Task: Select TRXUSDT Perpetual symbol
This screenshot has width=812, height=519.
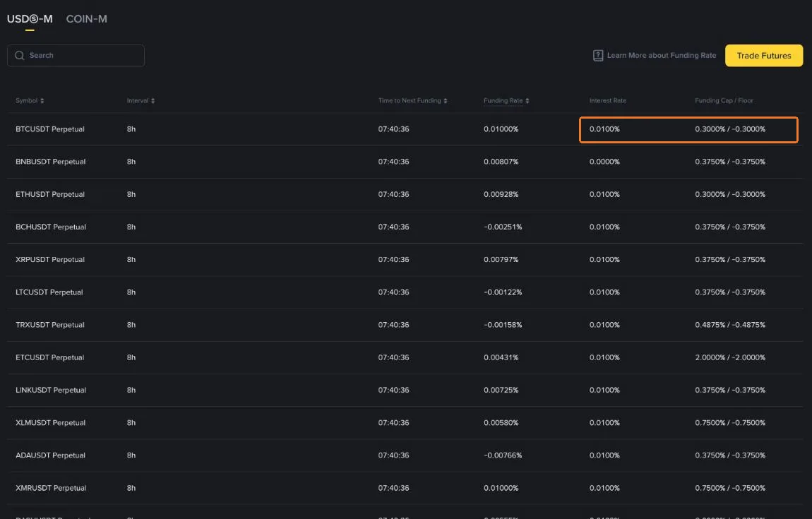Action: coord(49,325)
